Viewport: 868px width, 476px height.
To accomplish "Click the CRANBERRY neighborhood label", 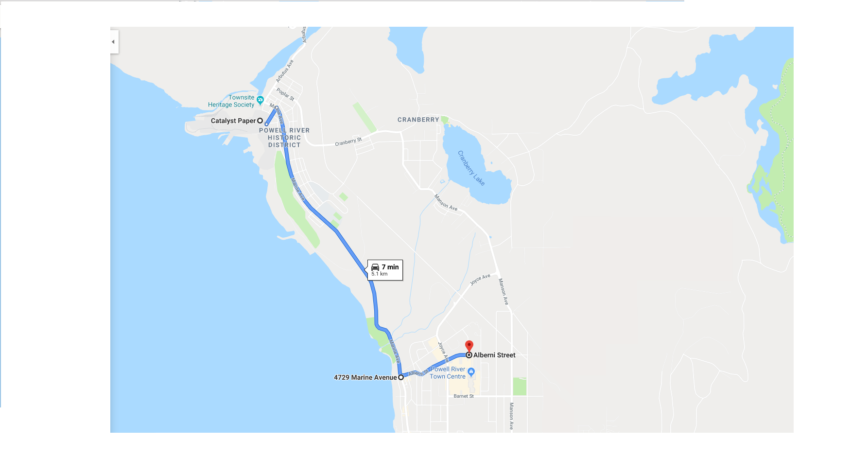I will pyautogui.click(x=418, y=120).
